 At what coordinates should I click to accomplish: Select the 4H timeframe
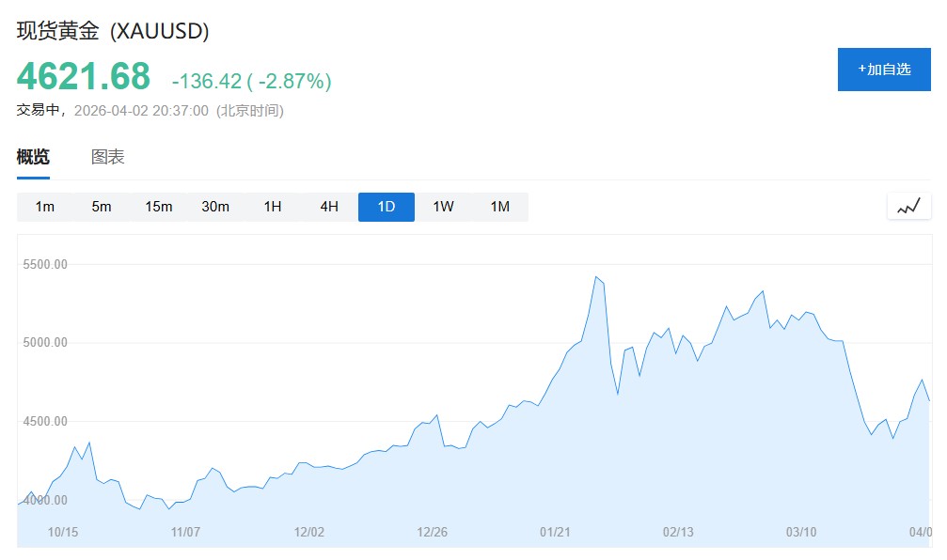pyautogui.click(x=329, y=207)
